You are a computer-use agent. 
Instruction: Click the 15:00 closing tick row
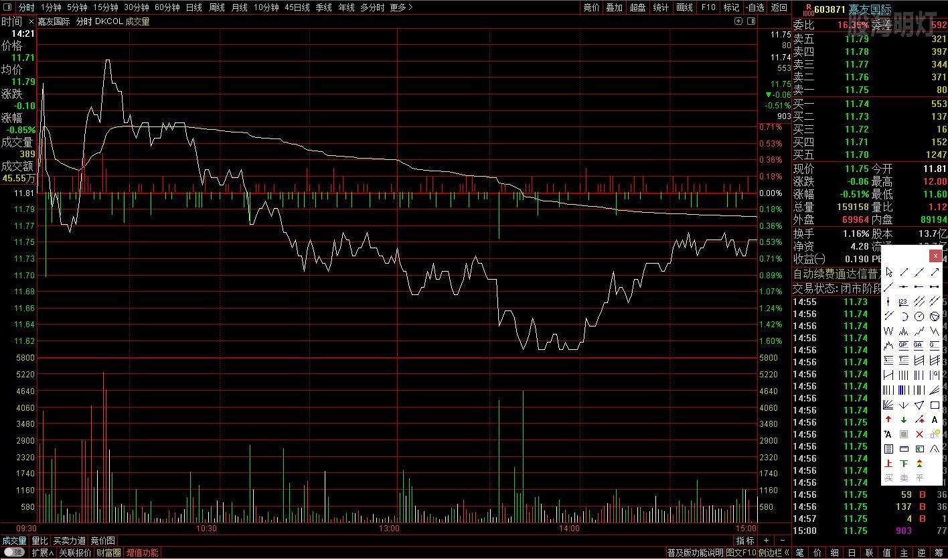coord(870,531)
